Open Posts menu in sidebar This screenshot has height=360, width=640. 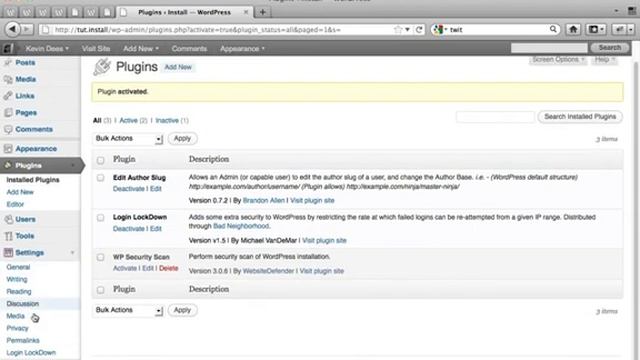click(25, 62)
